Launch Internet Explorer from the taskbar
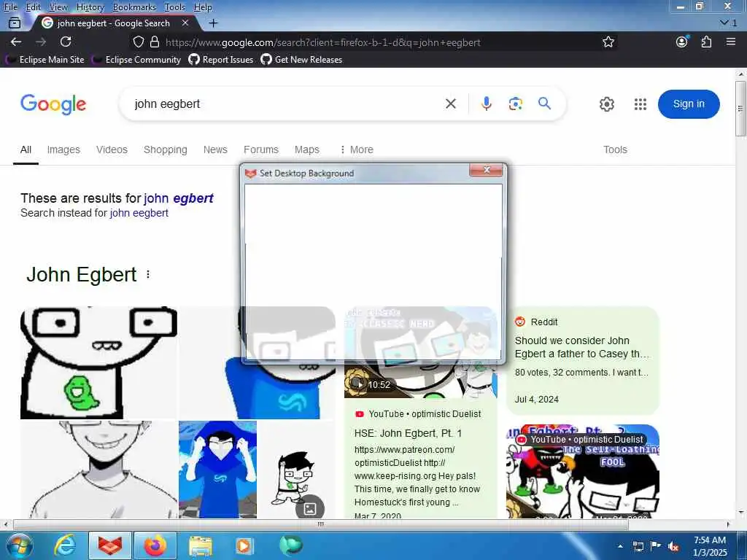747x560 pixels. 65,545
